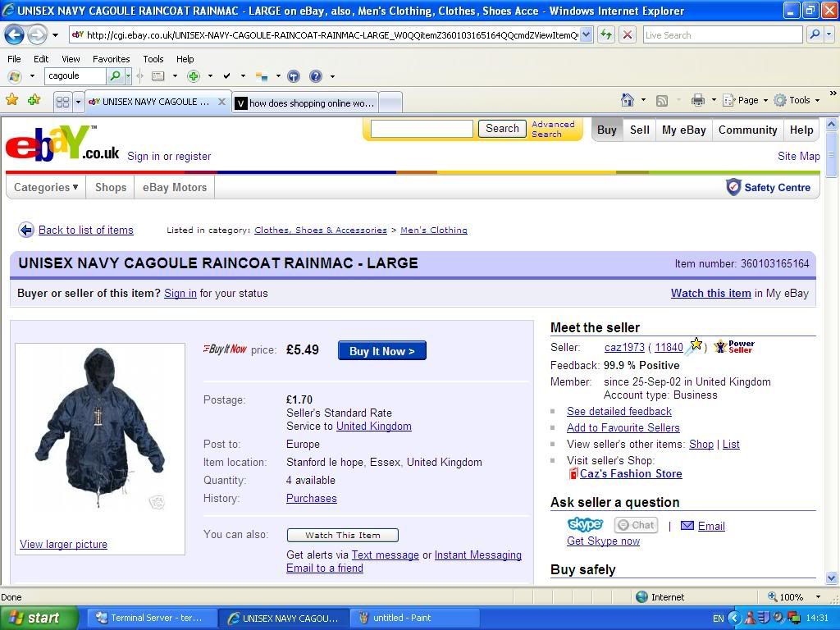Open seller caz1973 profile link
Screen dimensions: 840x630
click(624, 347)
